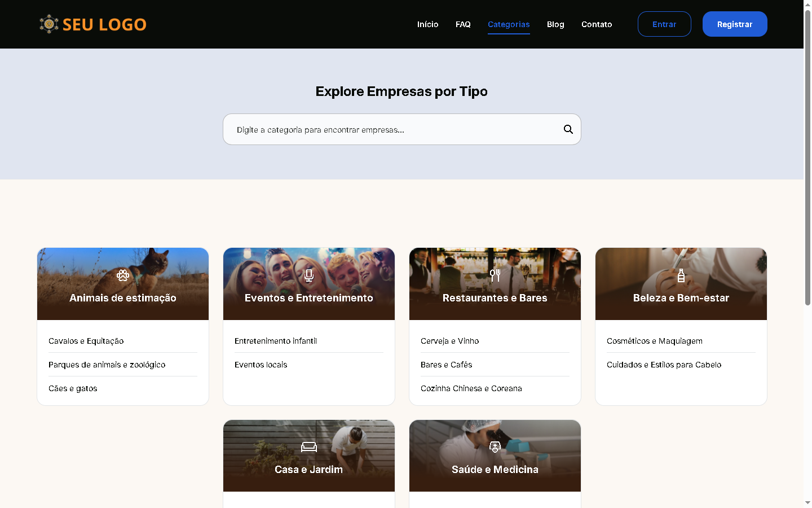This screenshot has width=812, height=508.
Task: Open Cozinha Chinesa e Coreana subcategory
Action: click(471, 388)
